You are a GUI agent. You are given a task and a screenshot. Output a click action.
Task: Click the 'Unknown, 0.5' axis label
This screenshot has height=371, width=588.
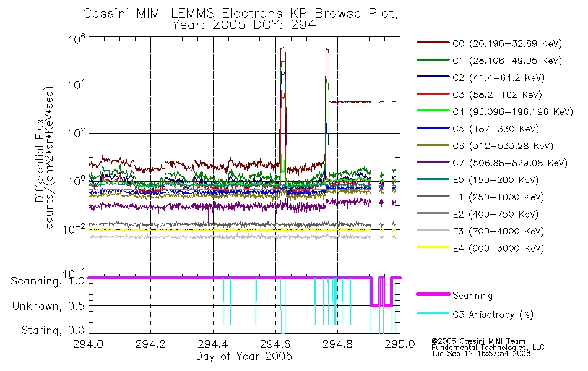(48, 306)
